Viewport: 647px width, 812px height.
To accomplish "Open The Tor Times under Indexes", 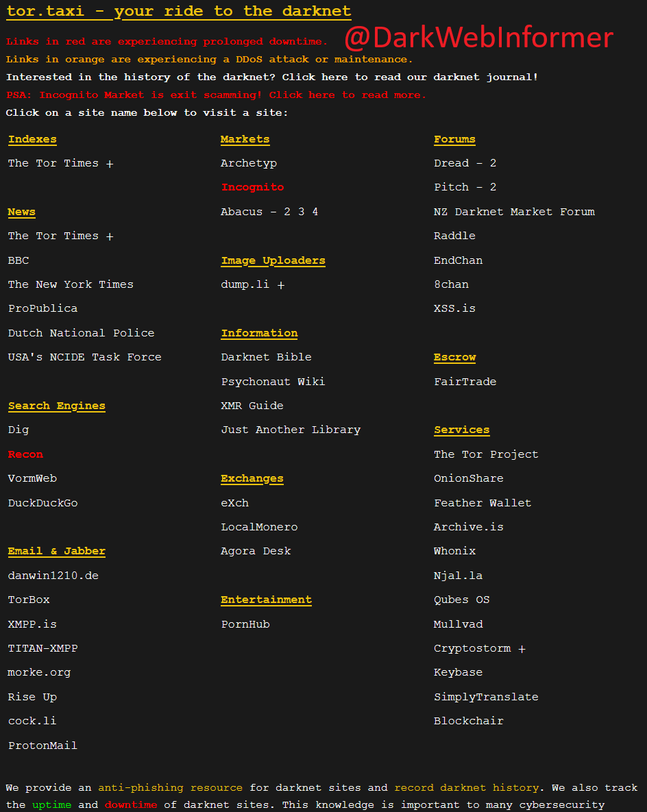I will [x=53, y=163].
